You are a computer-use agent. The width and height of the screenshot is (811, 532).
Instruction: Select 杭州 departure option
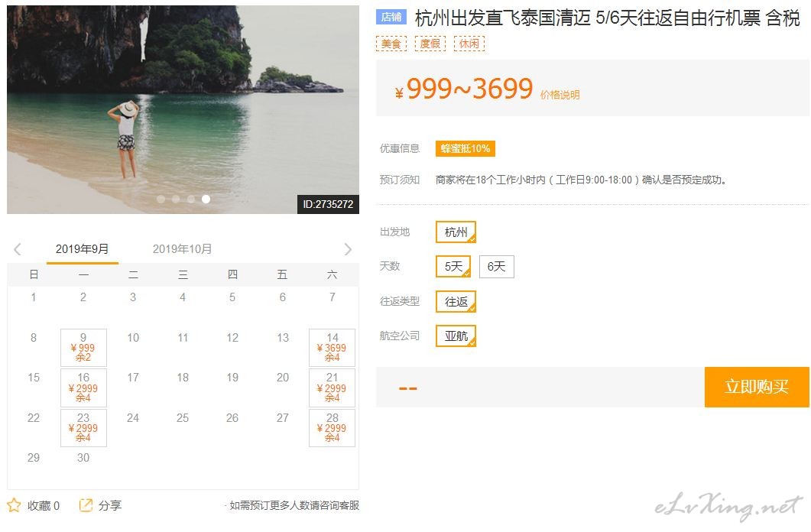click(456, 232)
